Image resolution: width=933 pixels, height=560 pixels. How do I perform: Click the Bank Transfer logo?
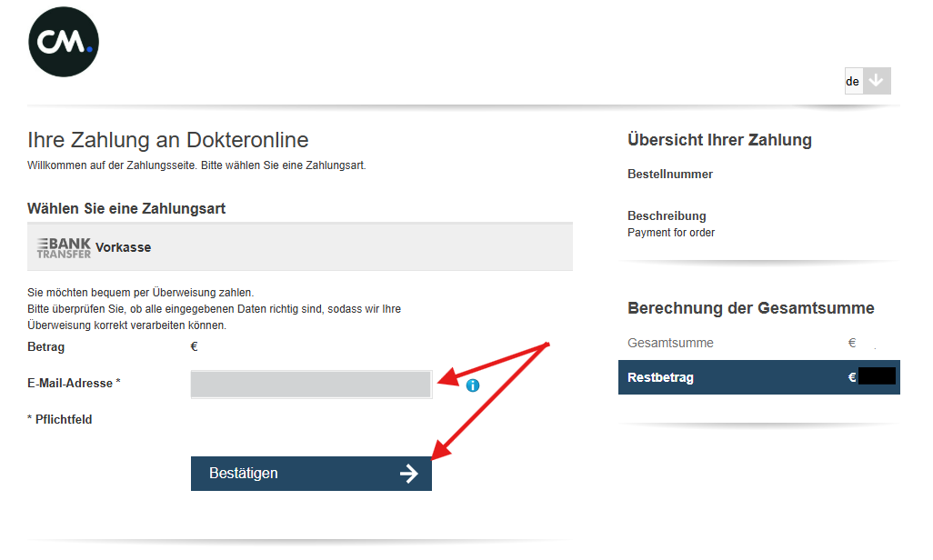click(64, 247)
